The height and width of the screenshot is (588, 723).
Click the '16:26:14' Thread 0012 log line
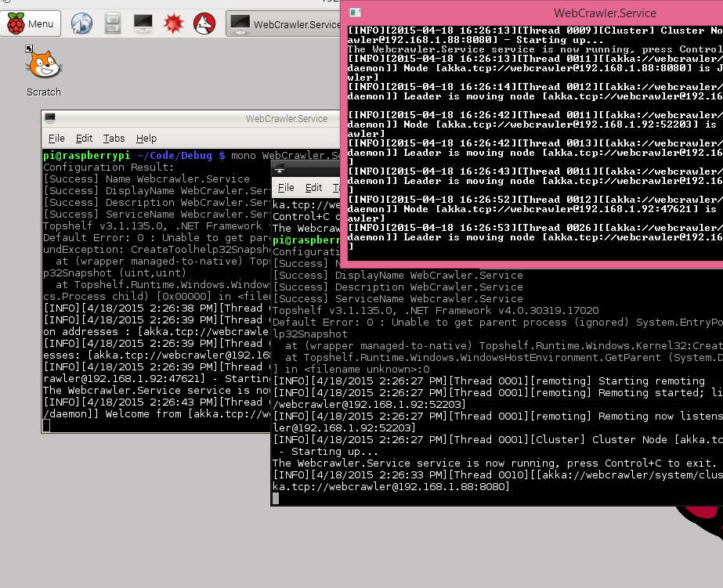point(535,87)
